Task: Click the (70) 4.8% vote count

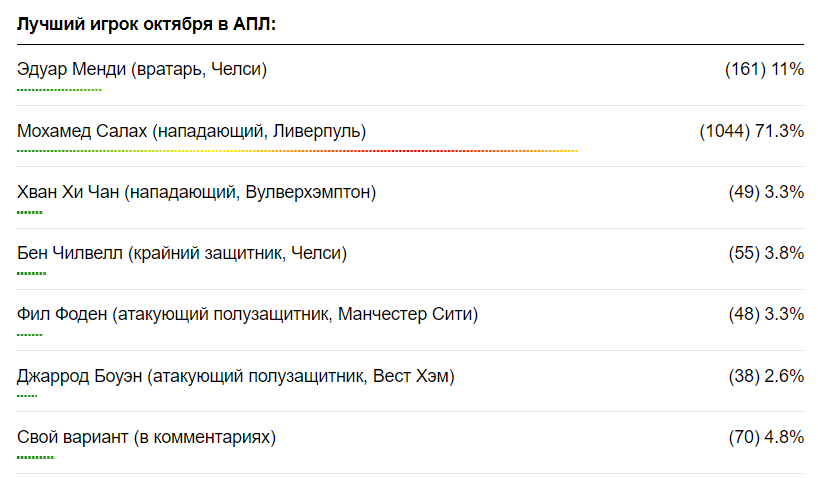Action: click(766, 437)
